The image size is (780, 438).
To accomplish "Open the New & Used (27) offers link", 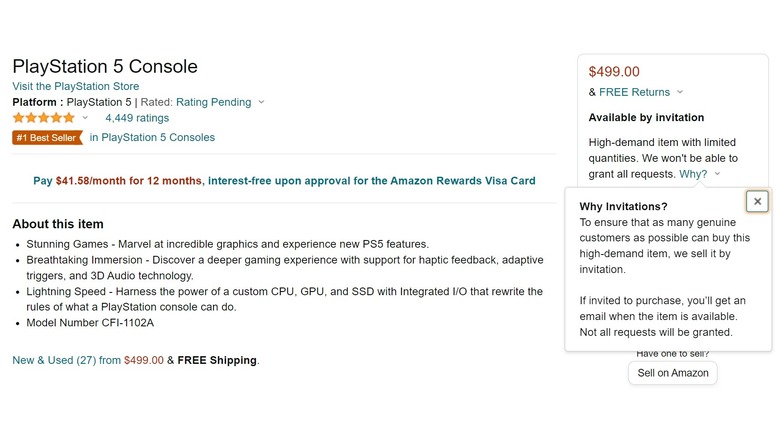I will (x=66, y=360).
